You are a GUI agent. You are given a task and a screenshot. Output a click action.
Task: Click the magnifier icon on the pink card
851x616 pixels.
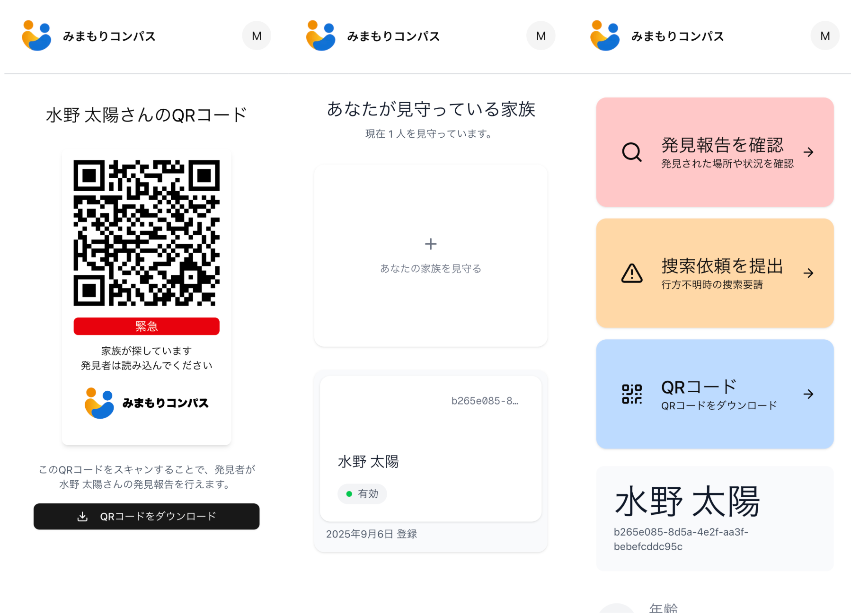[632, 152]
